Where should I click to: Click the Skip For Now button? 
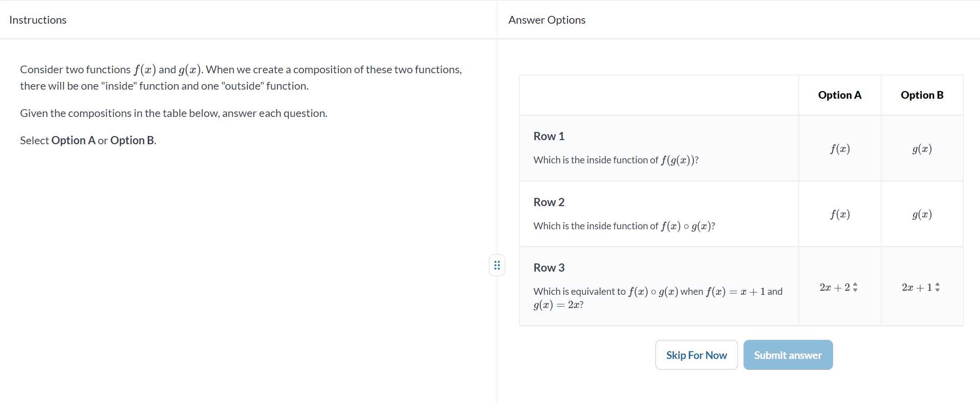coord(696,355)
